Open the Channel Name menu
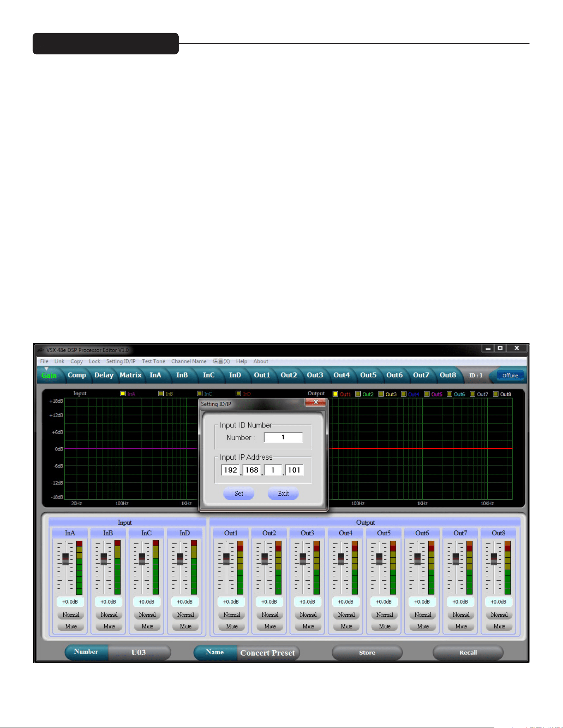This screenshot has width=563, height=728. coord(189,361)
